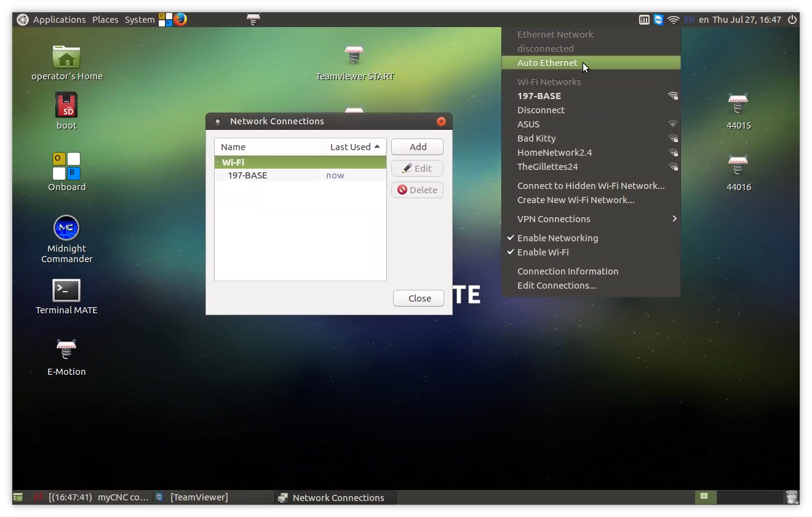Open the Firefox browser launcher in panel

click(180, 19)
